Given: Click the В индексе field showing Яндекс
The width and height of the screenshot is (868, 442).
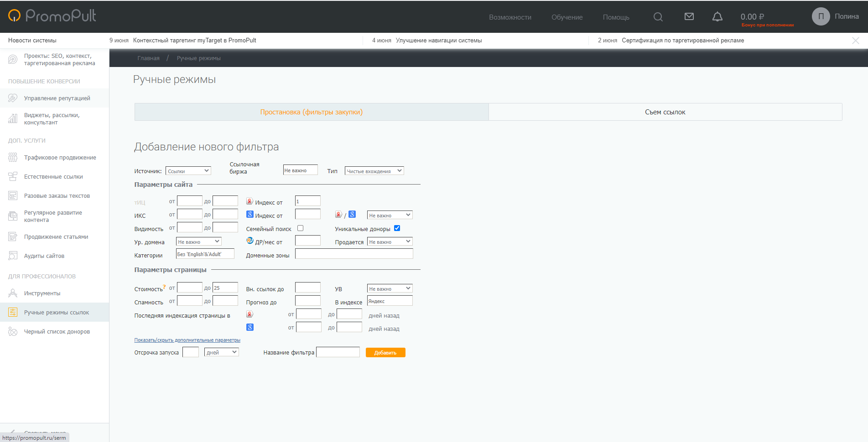Looking at the screenshot, I should click(390, 301).
